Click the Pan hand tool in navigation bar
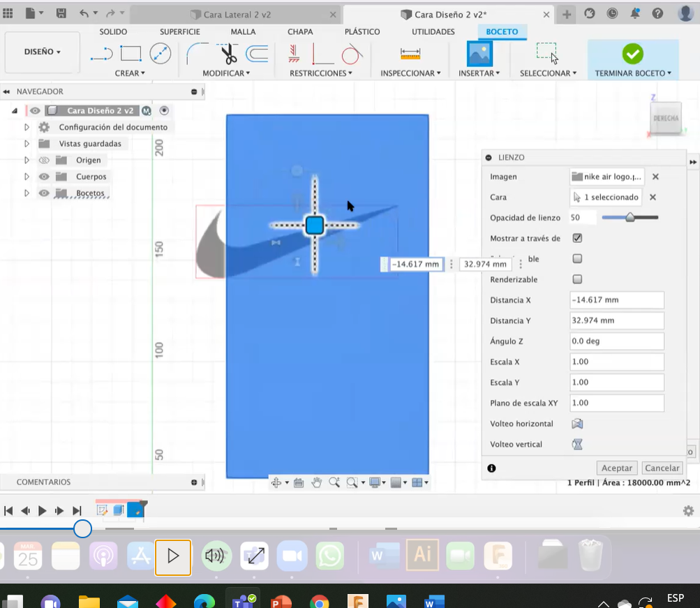700x608 pixels. click(317, 482)
